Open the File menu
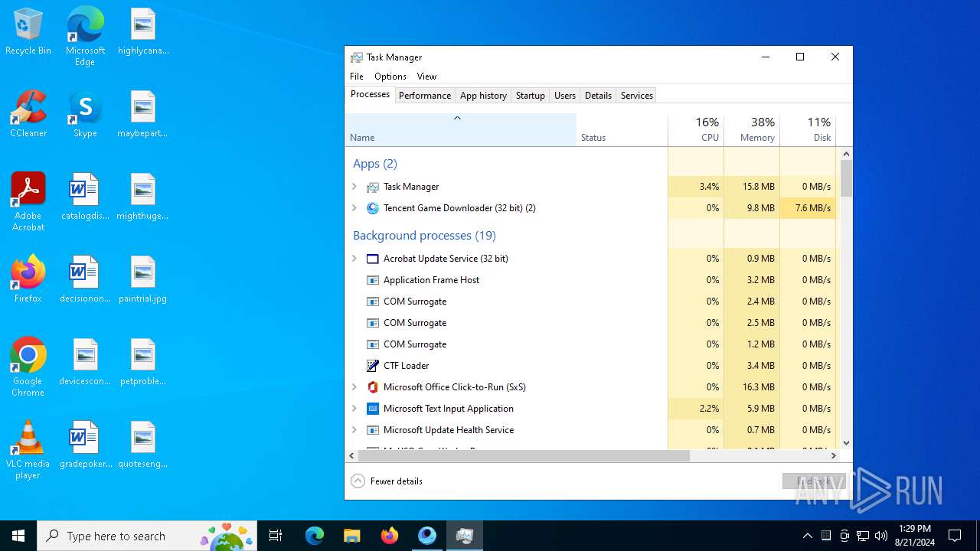The height and width of the screenshot is (551, 980). tap(357, 77)
